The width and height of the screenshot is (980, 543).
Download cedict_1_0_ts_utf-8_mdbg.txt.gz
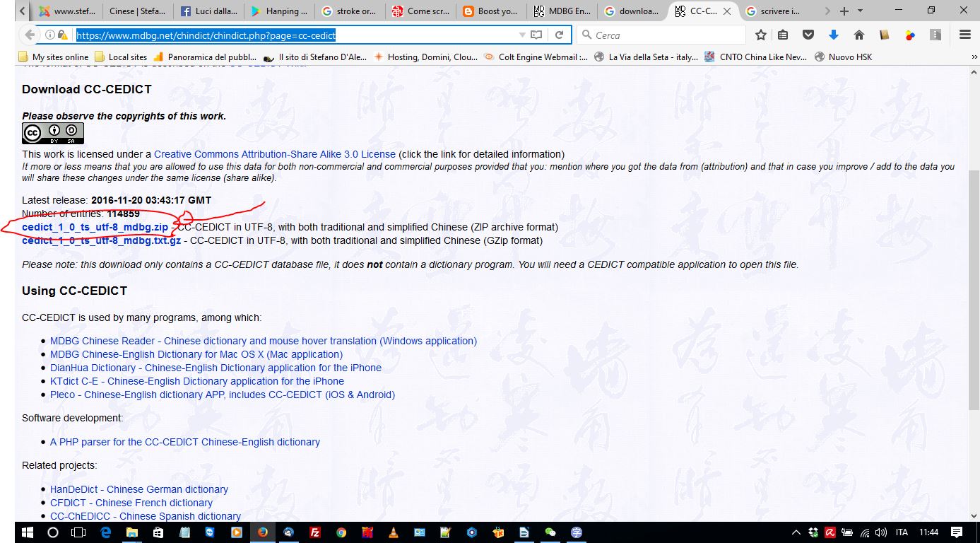[101, 240]
